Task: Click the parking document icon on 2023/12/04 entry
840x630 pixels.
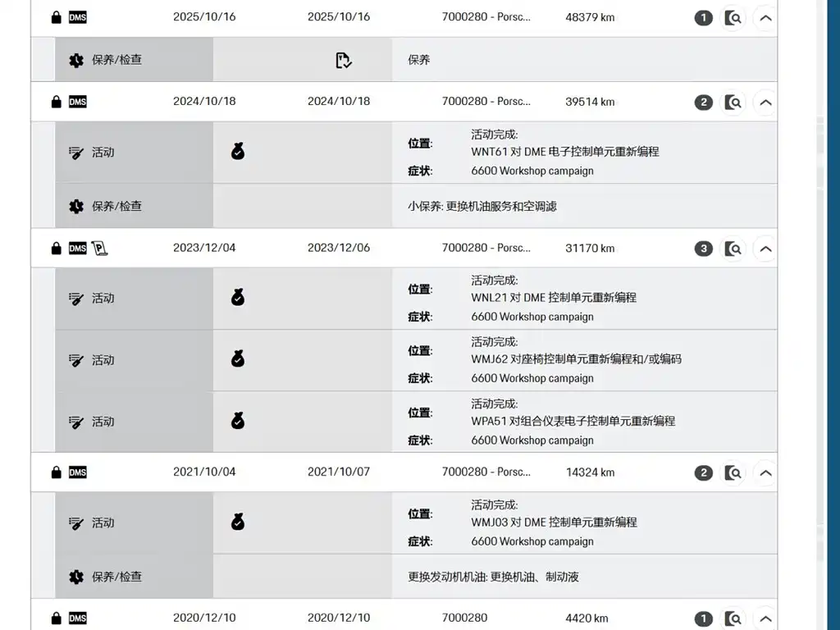Action: point(99,248)
